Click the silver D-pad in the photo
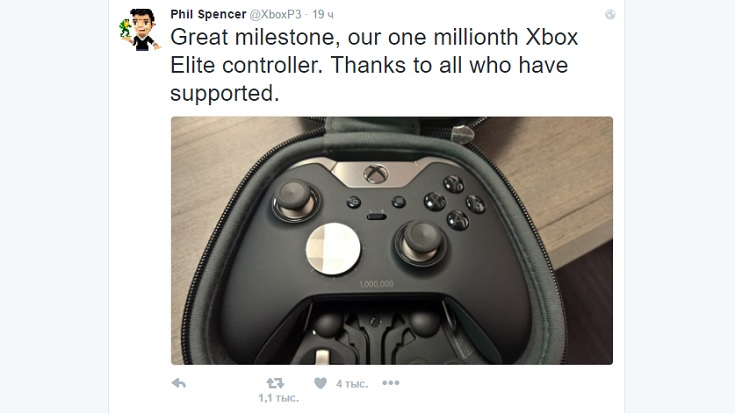735x413 pixels. 333,248
